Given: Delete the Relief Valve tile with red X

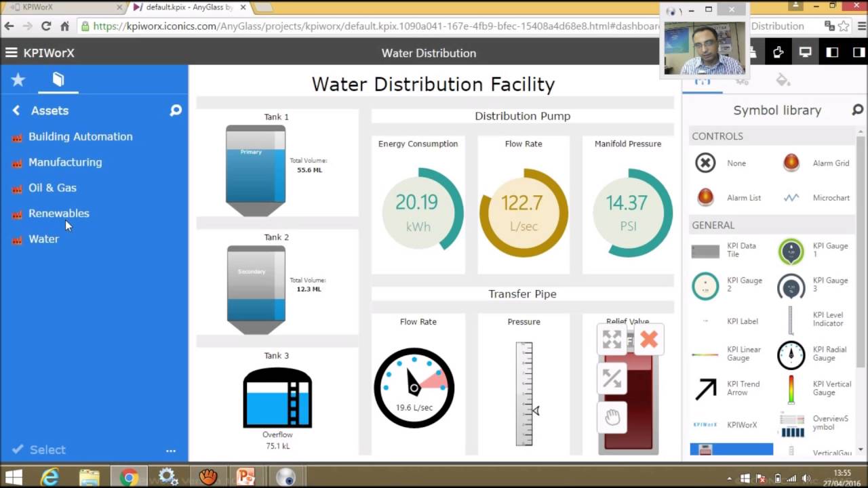Looking at the screenshot, I should (649, 340).
